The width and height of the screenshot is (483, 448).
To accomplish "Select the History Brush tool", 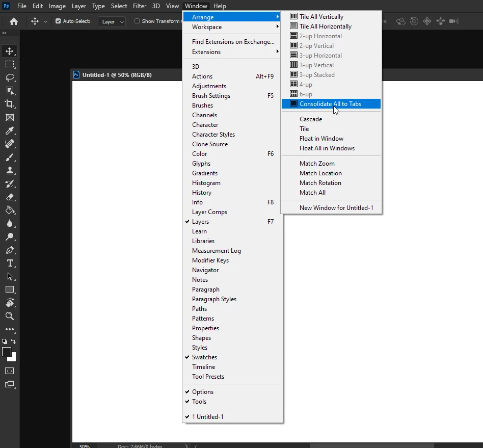I will [x=10, y=183].
